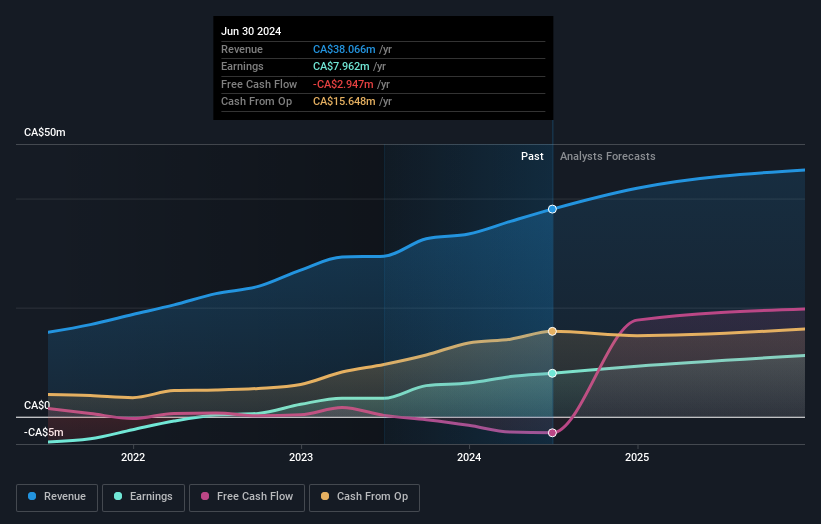
Task: Click the Jun 30 2024 tooltip date
Action: point(251,31)
